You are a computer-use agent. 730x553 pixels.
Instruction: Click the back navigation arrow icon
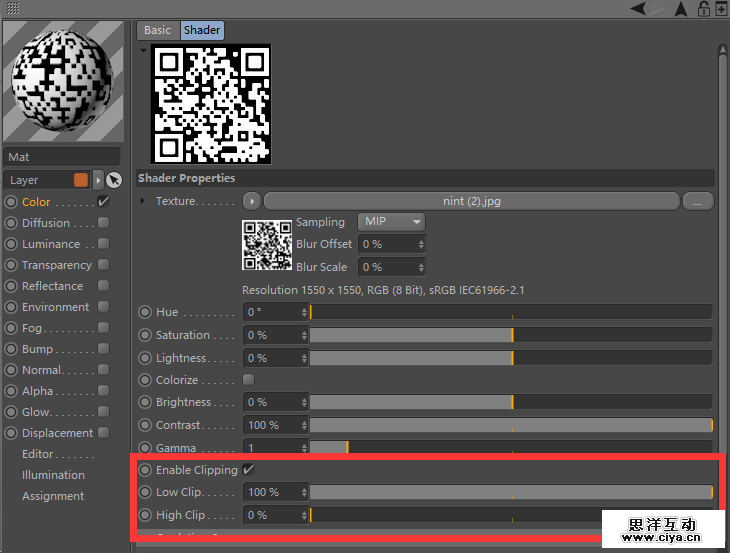point(640,9)
